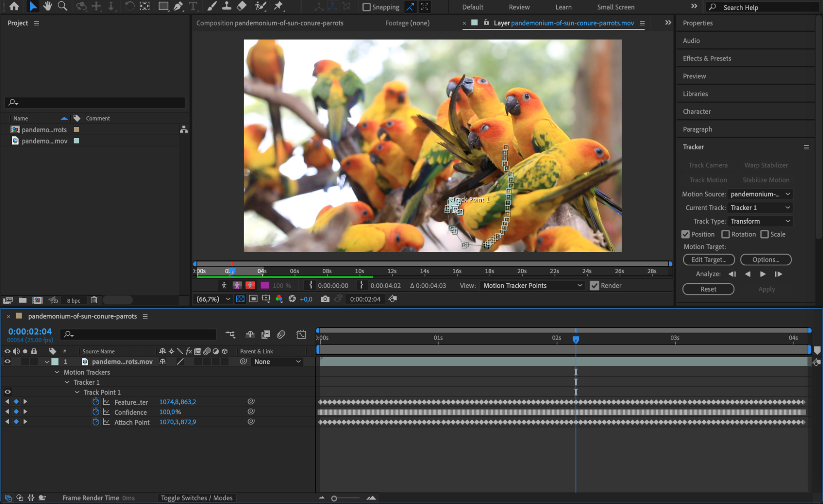This screenshot has height=504, width=823.
Task: Analyze forward play button in Tracker
Action: click(x=763, y=274)
